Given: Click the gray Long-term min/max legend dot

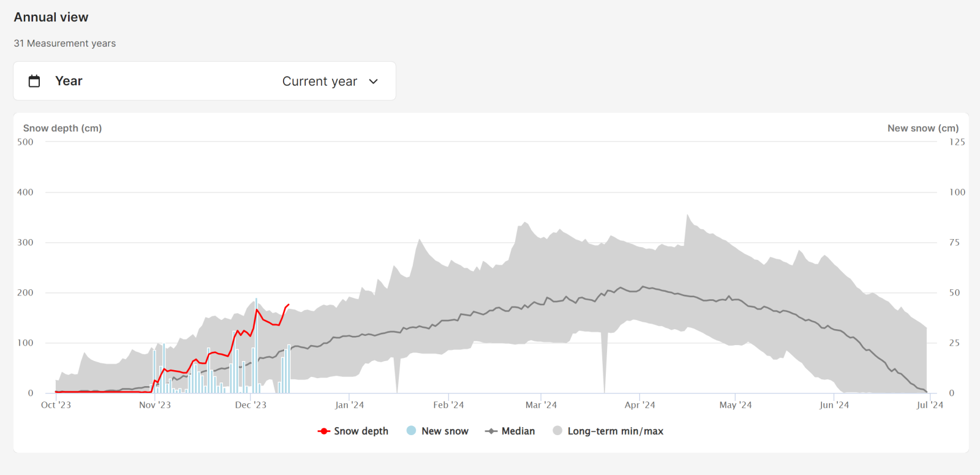Looking at the screenshot, I should [557, 430].
